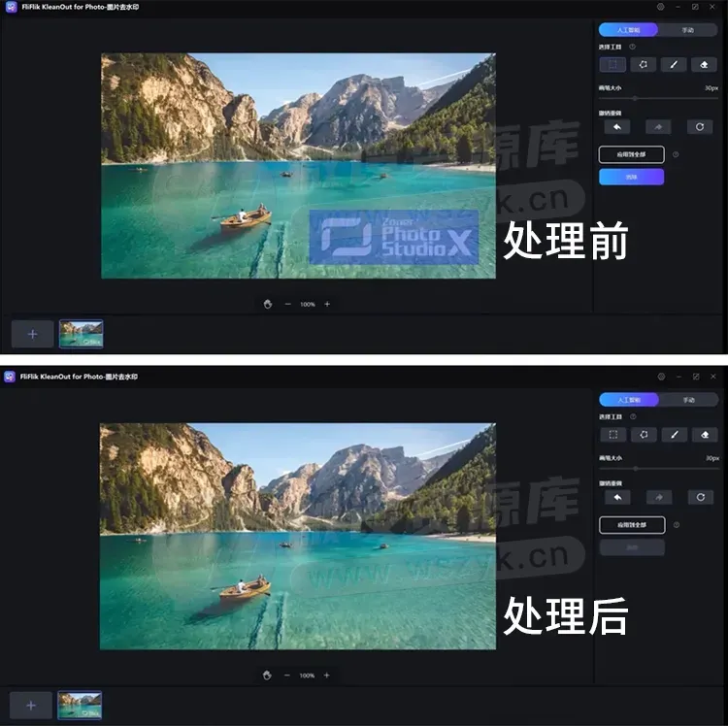Click help icon beside apply-all button, 处理前 window
Screen dimensions: 728x726
click(x=676, y=154)
